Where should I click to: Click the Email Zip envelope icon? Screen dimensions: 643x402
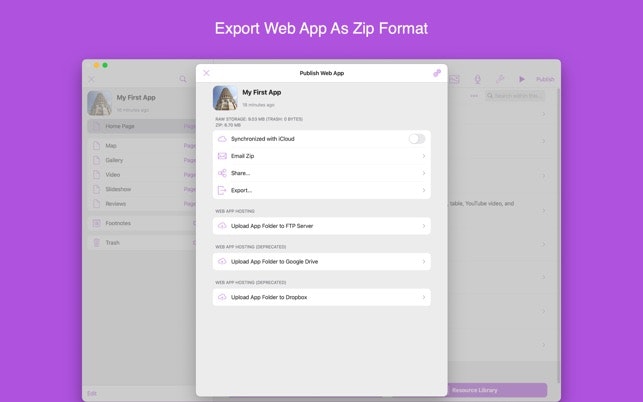pos(222,156)
